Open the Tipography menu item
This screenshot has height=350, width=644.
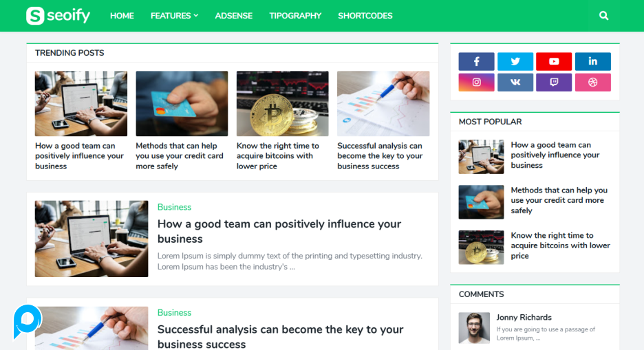295,16
